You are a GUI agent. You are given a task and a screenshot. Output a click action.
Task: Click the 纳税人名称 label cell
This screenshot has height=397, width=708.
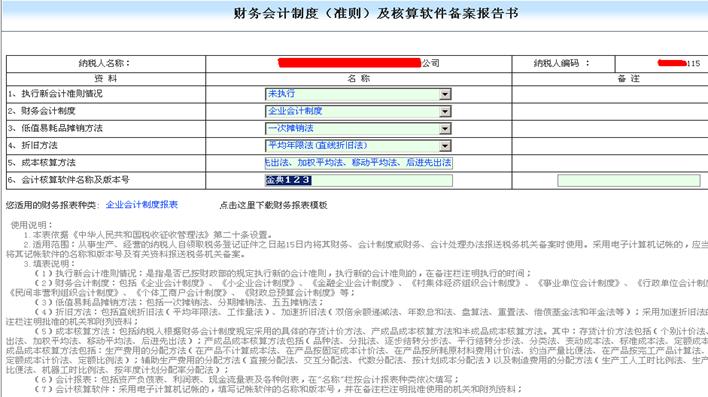[x=106, y=63]
